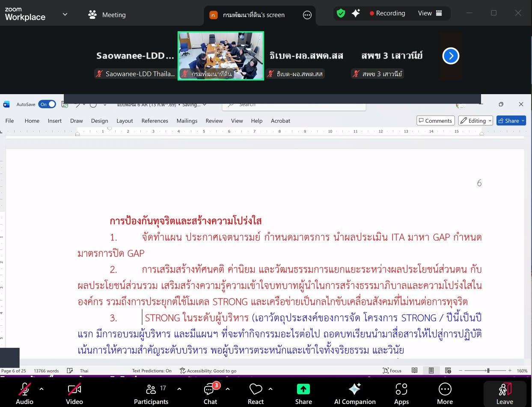Click the 13766 words count
The height and width of the screenshot is (407, 532).
click(46, 371)
